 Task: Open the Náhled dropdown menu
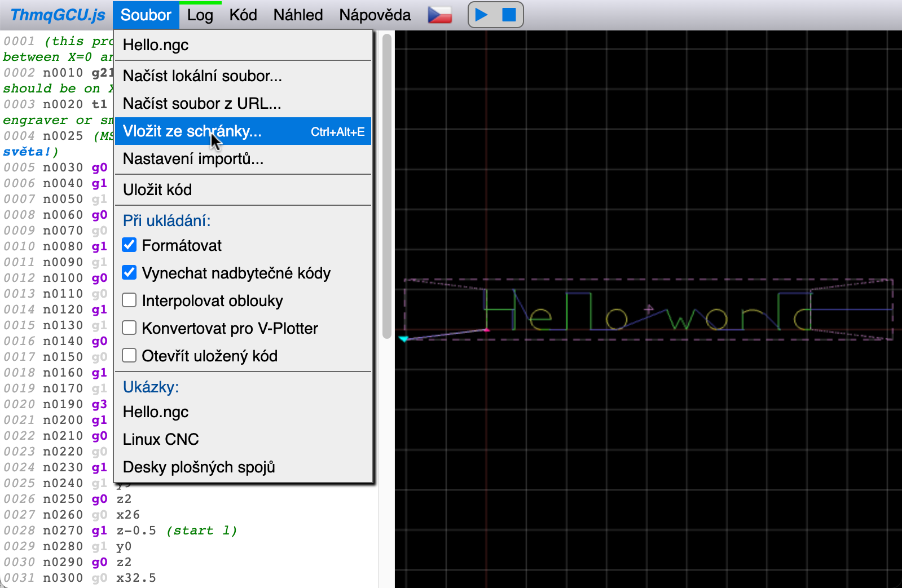point(298,15)
